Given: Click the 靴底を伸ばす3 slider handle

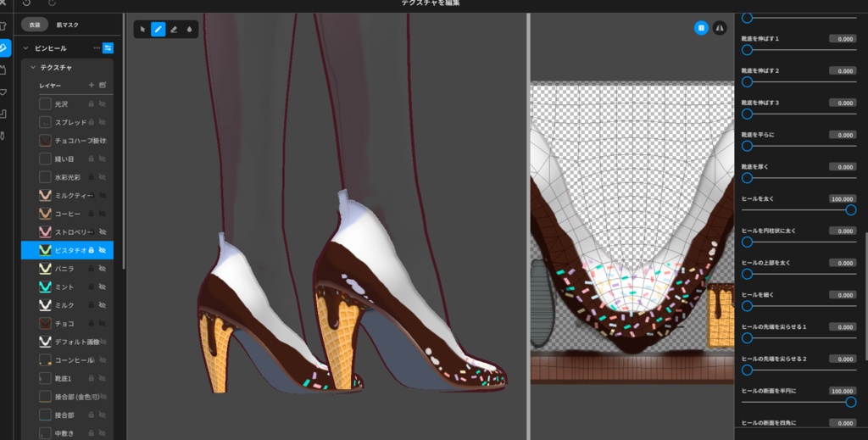Looking at the screenshot, I should (x=747, y=114).
